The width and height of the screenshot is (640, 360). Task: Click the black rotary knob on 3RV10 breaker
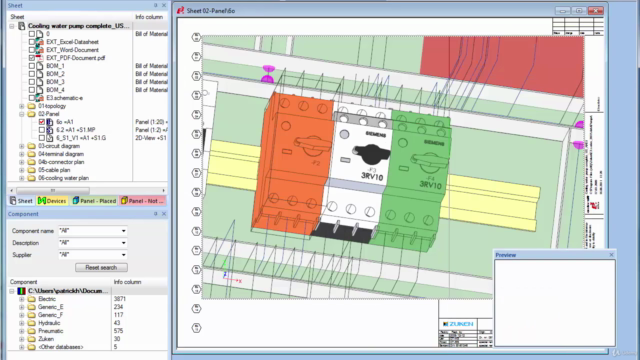[x=371, y=154]
